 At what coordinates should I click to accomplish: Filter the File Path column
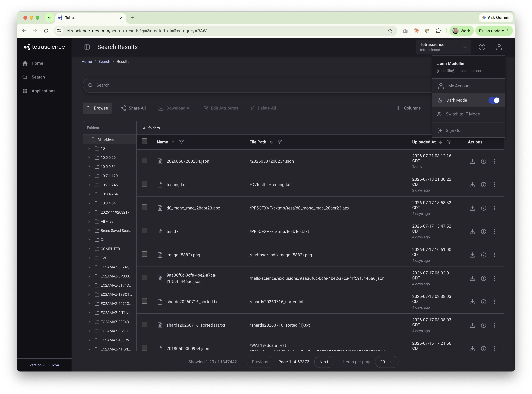(x=280, y=142)
